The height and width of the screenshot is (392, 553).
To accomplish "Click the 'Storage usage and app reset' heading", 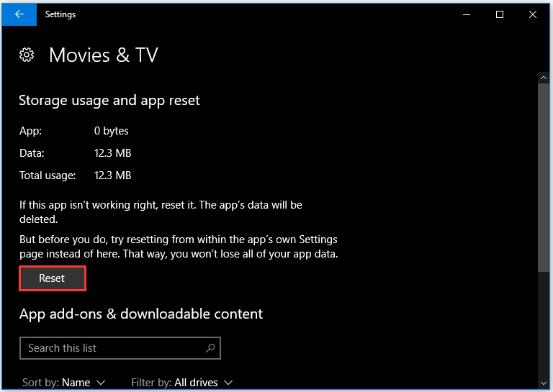I will 109,101.
